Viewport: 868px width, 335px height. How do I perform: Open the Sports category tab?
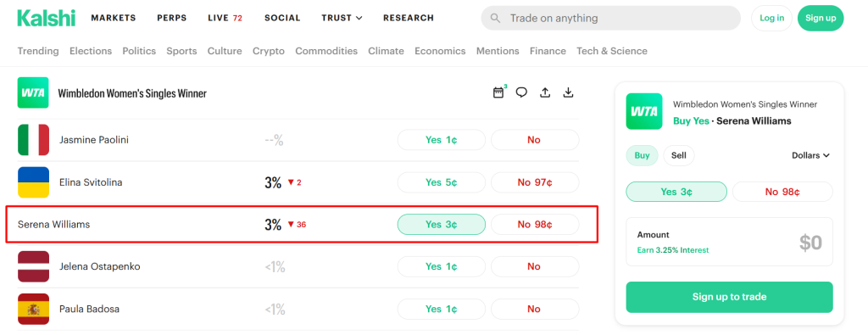(x=181, y=51)
